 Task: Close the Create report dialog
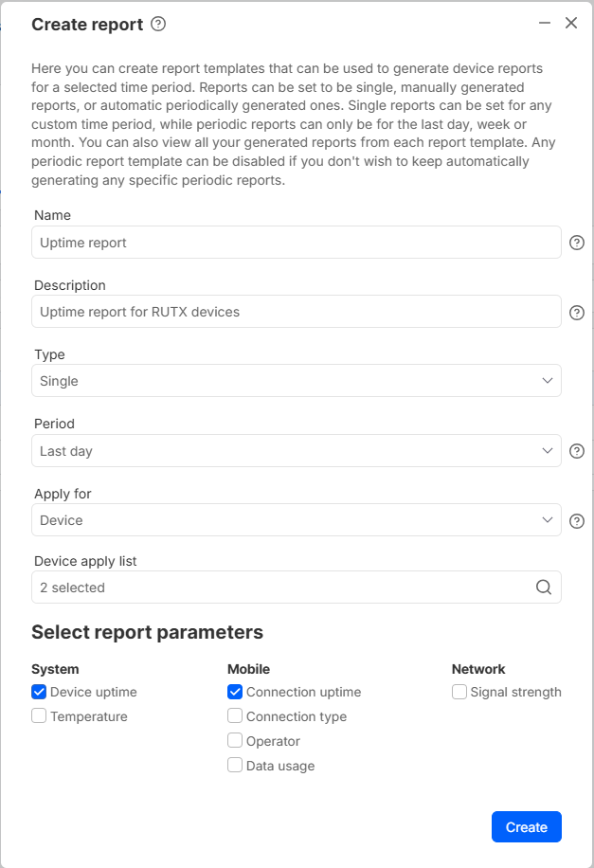[x=571, y=23]
